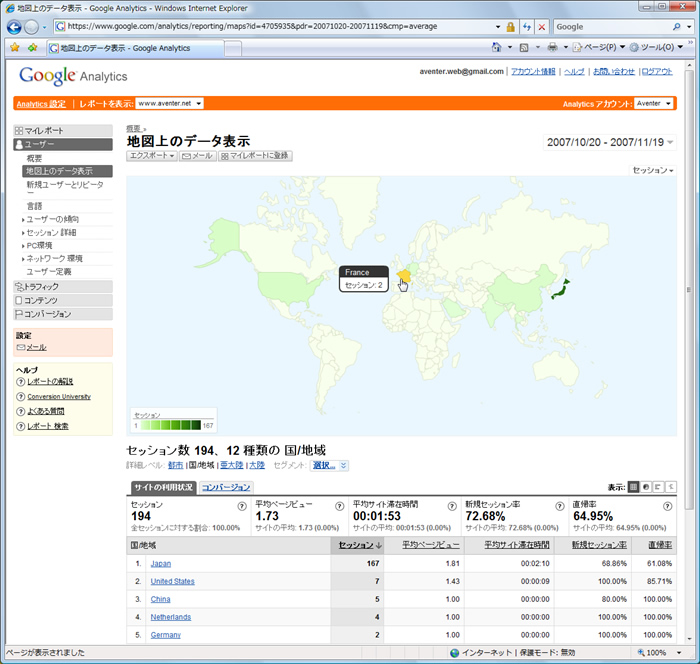Click the ログアウト link
This screenshot has height=664, width=700.
click(657, 71)
